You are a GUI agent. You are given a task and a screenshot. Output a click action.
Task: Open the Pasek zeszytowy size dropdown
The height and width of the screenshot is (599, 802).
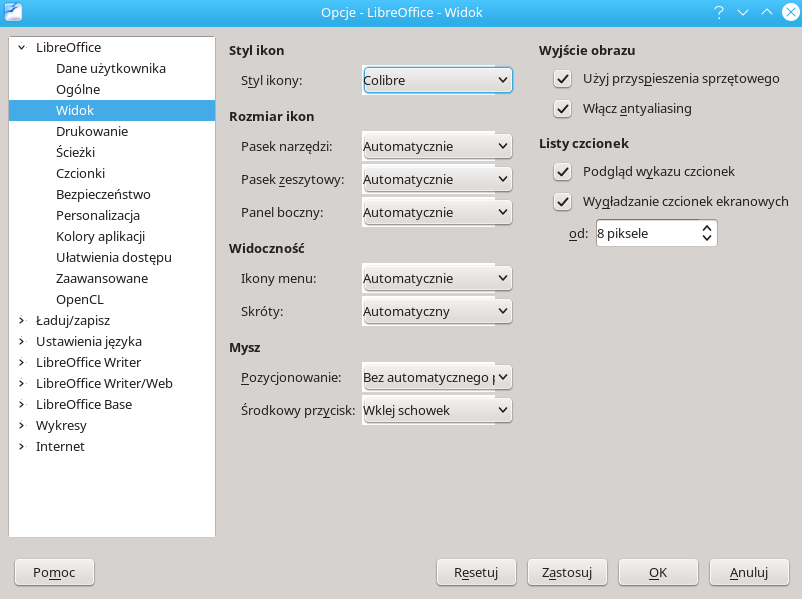(x=437, y=180)
